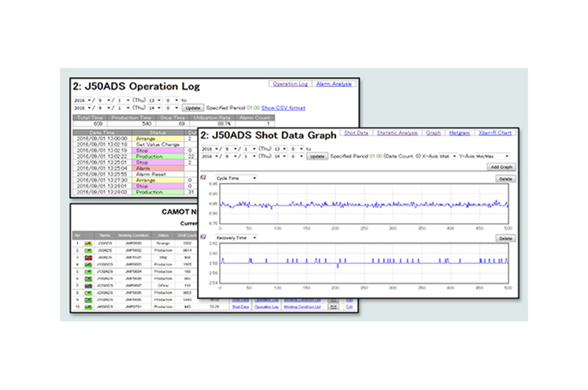
Task: Click the green status icon in row 2
Action: [x=88, y=250]
